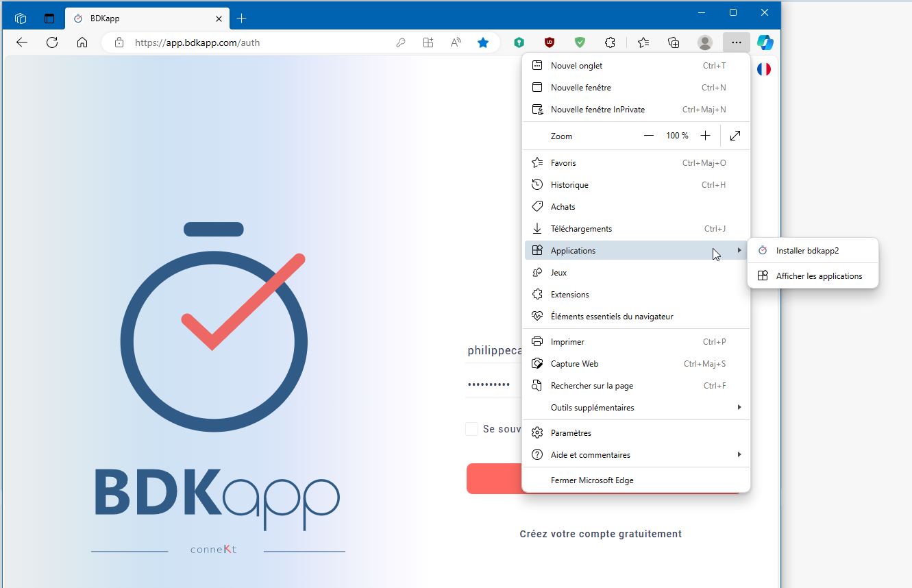The width and height of the screenshot is (912, 588).
Task: Activate the Read aloud icon
Action: tap(456, 42)
